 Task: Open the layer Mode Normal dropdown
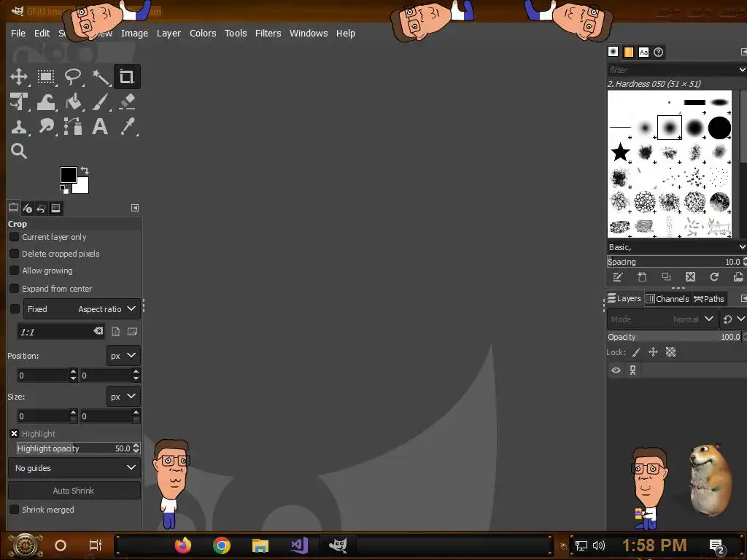662,319
